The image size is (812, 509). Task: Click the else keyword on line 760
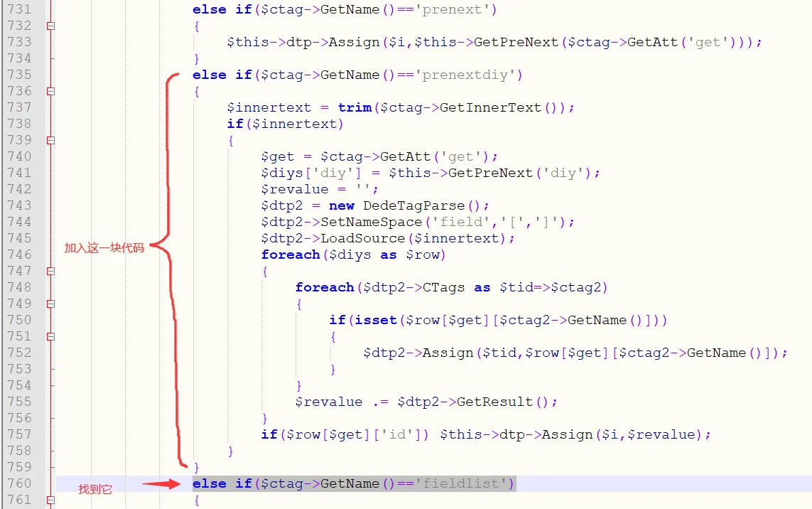pos(209,484)
